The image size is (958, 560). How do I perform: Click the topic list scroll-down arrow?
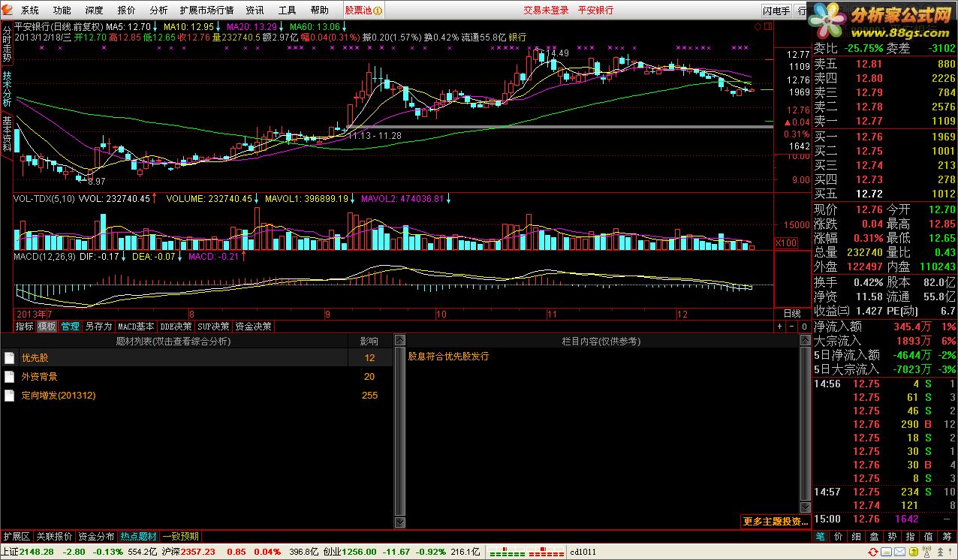point(399,522)
